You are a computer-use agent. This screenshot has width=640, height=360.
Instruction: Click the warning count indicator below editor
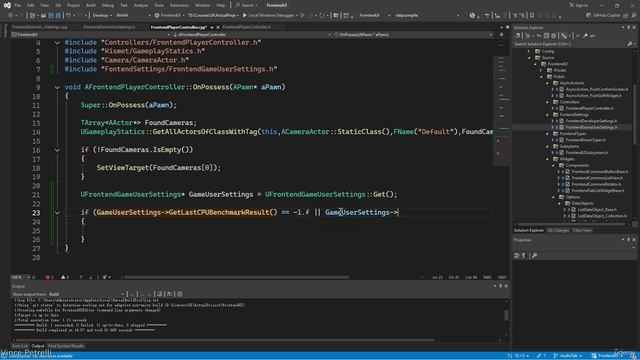click(64, 277)
